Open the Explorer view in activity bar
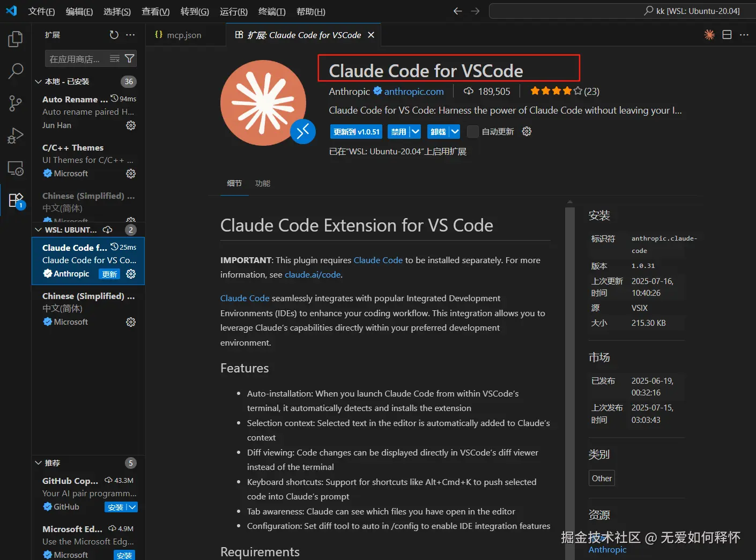756x560 pixels. [16, 39]
